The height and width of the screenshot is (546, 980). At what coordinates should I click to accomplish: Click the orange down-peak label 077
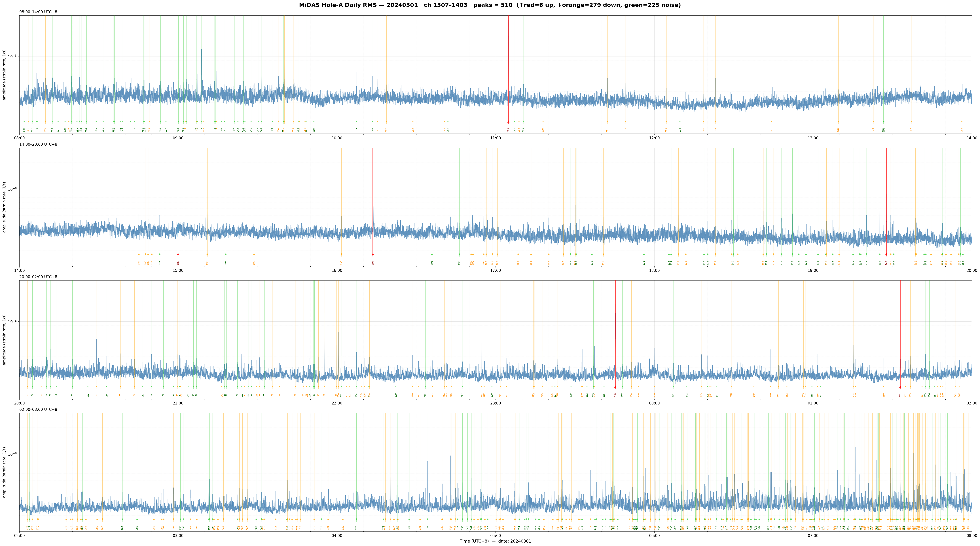(772, 130)
